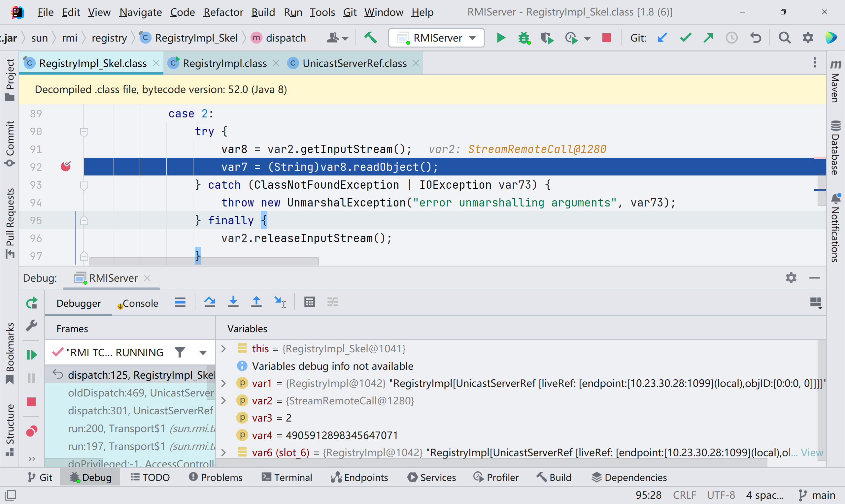This screenshot has width=845, height=504.
Task: Open the Terminal tool window button
Action: pos(287,477)
